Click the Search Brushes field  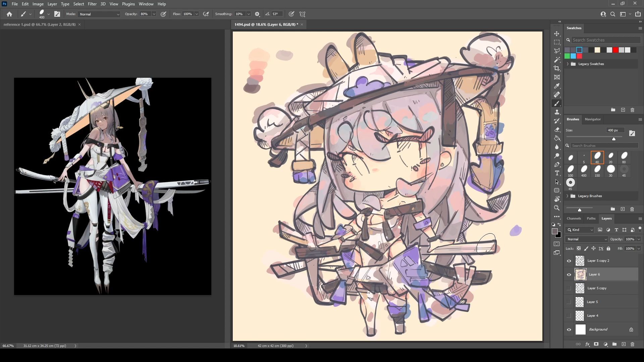[604, 145]
